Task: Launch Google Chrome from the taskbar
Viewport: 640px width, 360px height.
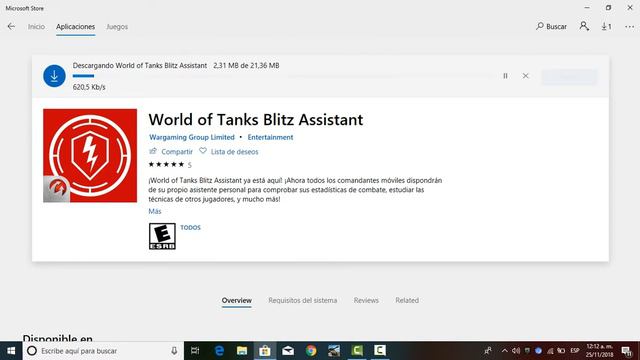Action: [x=311, y=351]
